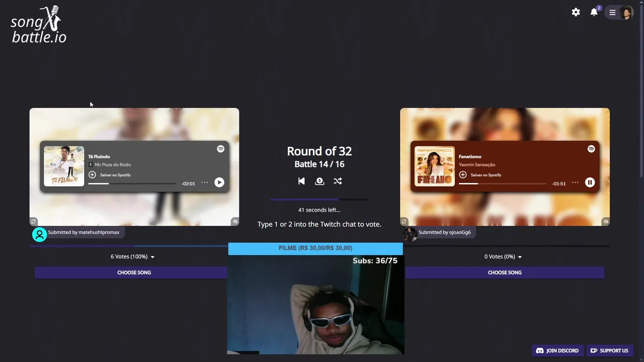The width and height of the screenshot is (644, 362).
Task: Expand the 0 Votes (0%) dropdown
Action: (503, 256)
